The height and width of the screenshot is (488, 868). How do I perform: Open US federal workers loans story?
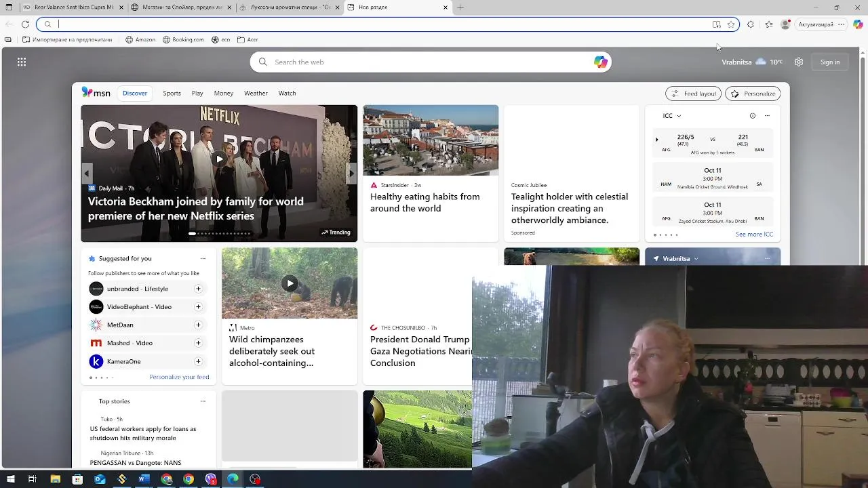tap(143, 433)
